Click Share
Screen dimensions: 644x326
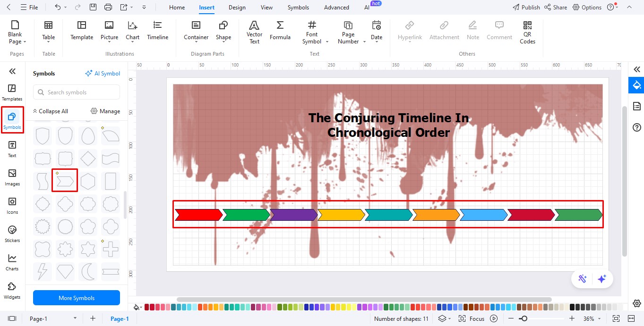click(x=556, y=8)
